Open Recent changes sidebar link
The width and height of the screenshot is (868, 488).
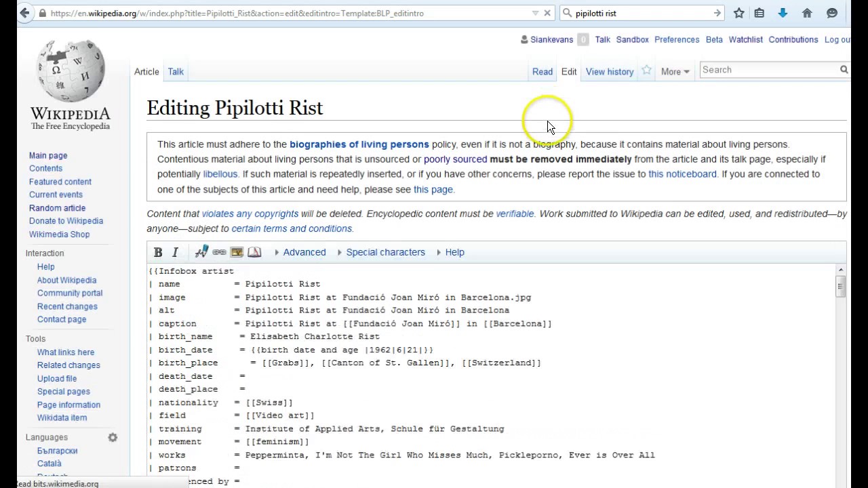67,306
